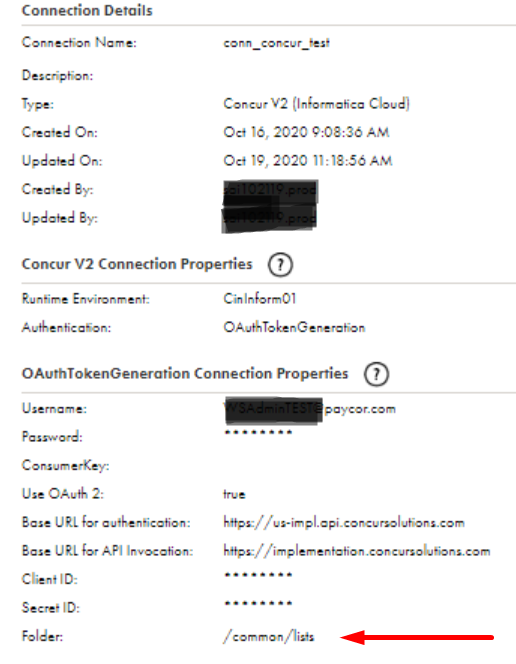Click the ConsumerKey label

(66, 465)
